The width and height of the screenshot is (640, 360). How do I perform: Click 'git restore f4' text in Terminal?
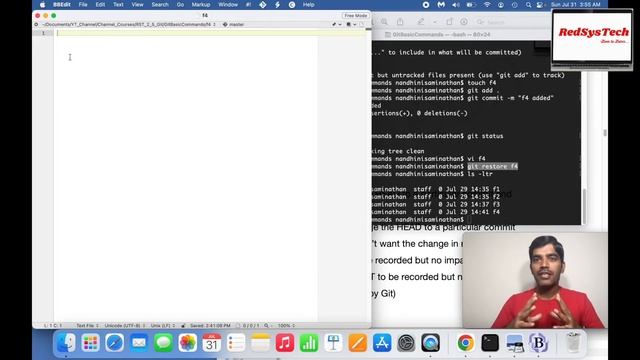493,166
